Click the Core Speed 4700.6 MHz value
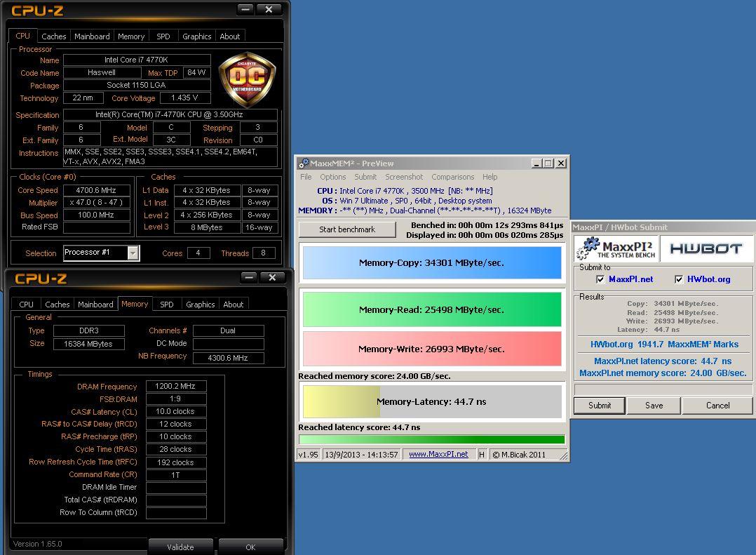Image resolution: width=756 pixels, height=555 pixels. pos(96,190)
